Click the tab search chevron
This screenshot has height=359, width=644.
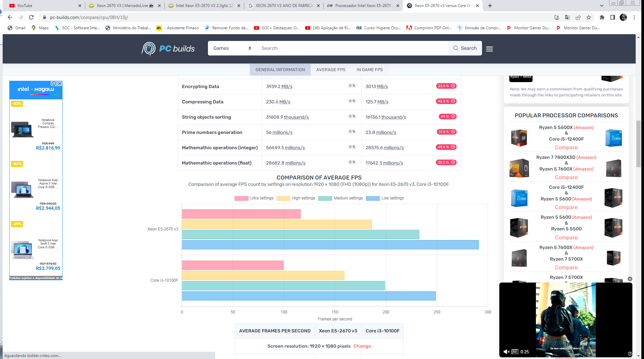601,6
